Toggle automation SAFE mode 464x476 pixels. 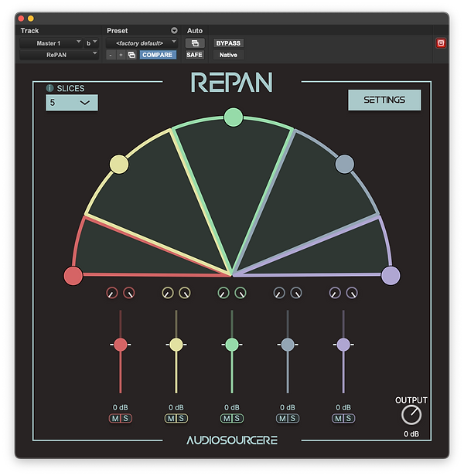click(194, 55)
